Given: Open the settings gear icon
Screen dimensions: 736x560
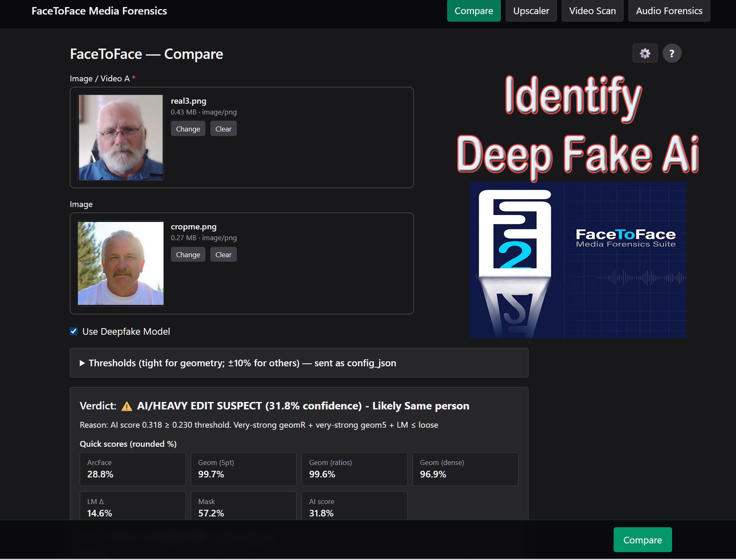Looking at the screenshot, I should tap(645, 53).
